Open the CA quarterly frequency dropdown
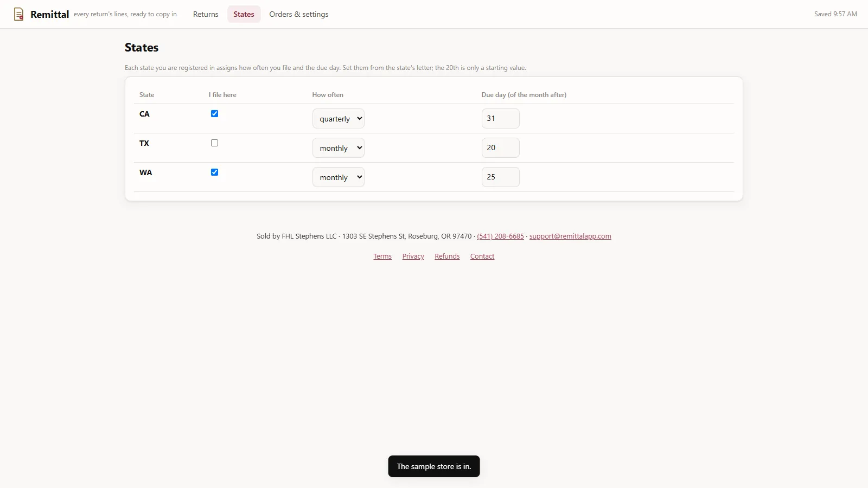868x488 pixels. (338, 119)
